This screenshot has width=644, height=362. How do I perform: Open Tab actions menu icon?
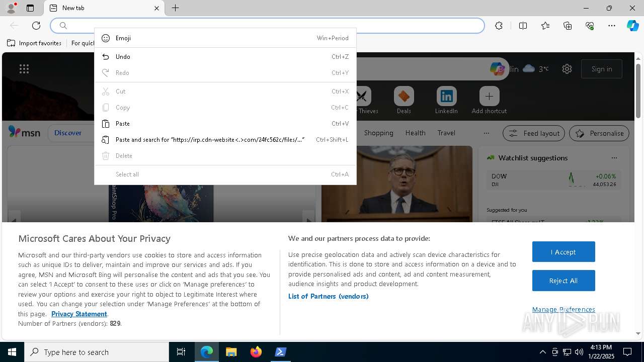pyautogui.click(x=30, y=8)
